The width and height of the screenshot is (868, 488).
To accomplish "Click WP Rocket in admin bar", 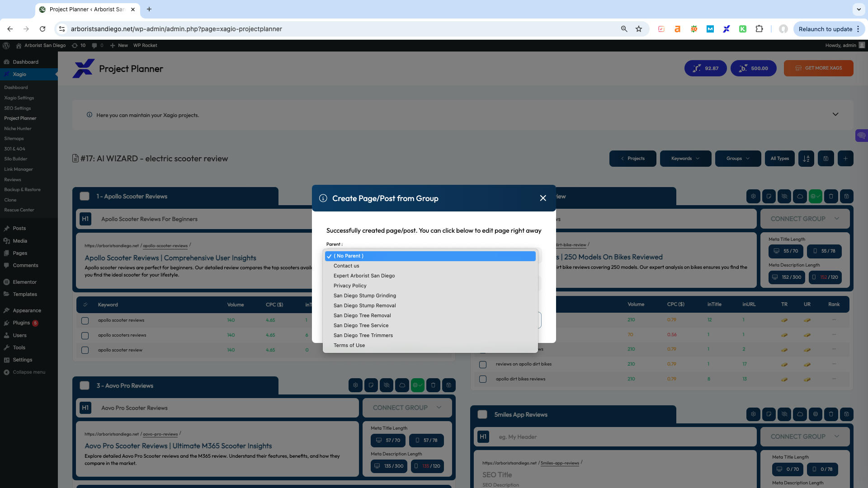I will [145, 45].
